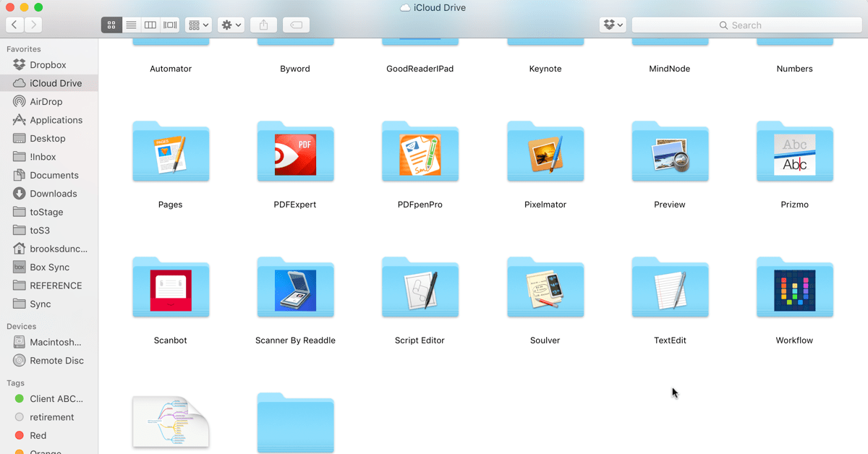This screenshot has height=454, width=868.
Task: Switch to icon view
Action: pos(111,25)
